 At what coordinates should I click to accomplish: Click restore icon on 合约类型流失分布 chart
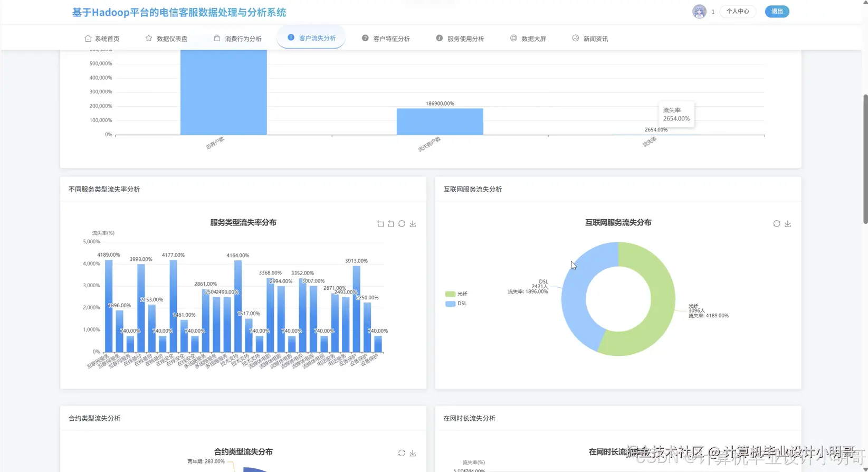click(x=402, y=453)
